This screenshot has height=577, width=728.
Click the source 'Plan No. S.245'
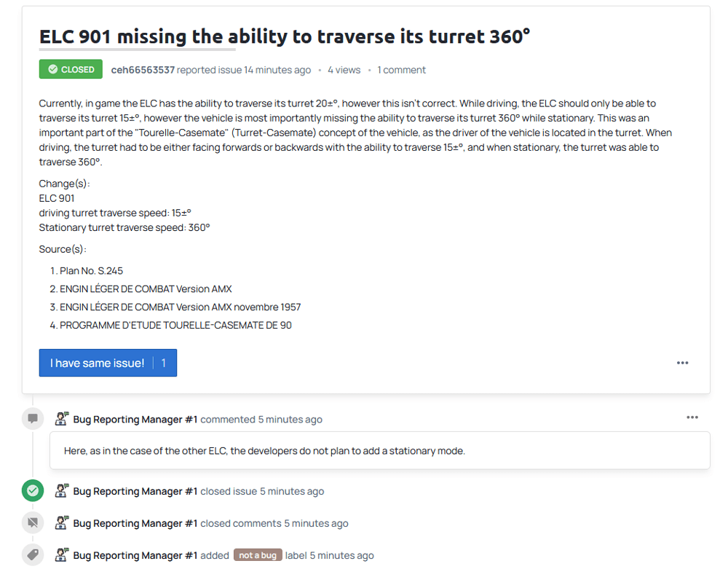pos(91,271)
